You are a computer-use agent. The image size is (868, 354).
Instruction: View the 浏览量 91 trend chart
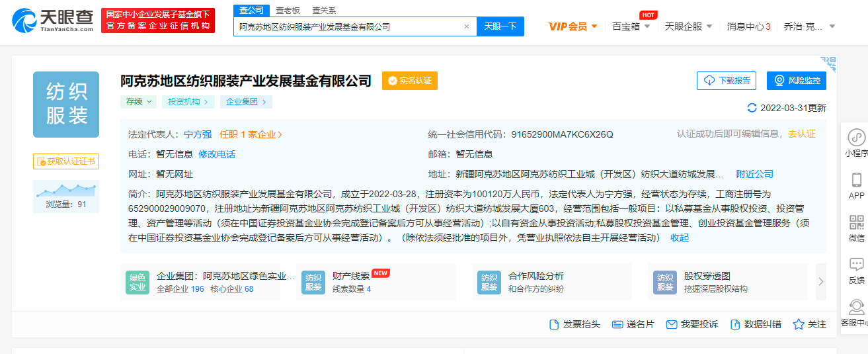pyautogui.click(x=66, y=197)
